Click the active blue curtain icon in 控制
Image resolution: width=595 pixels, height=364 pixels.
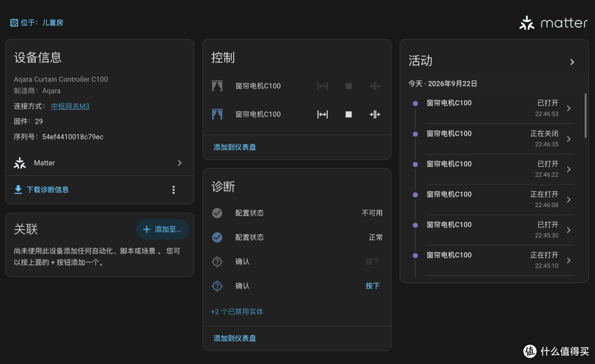tap(217, 114)
